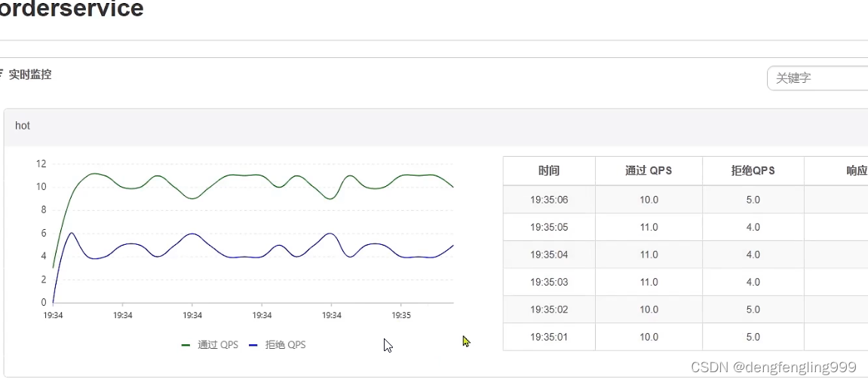Click the 时间 column header

[549, 171]
